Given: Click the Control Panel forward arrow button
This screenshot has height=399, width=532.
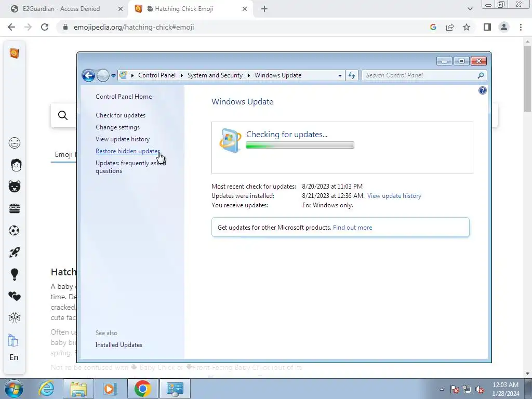Looking at the screenshot, I should point(103,75).
